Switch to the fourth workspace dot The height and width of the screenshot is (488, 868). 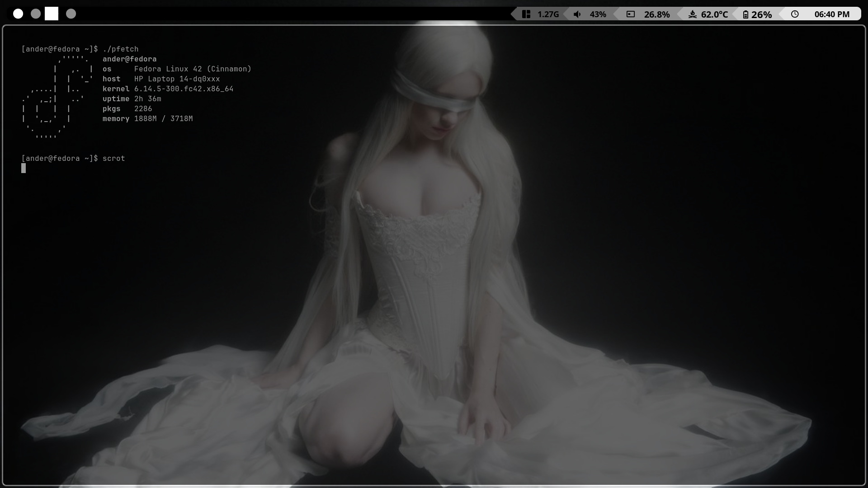71,14
